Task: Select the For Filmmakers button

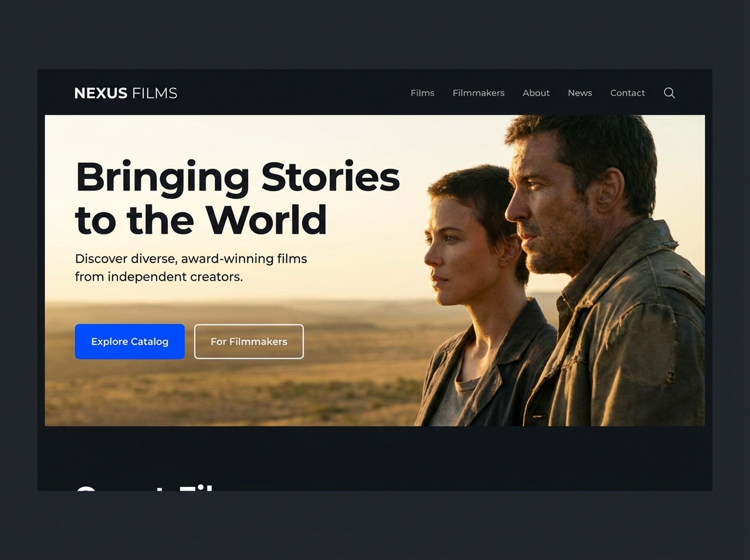Action: 249,341
